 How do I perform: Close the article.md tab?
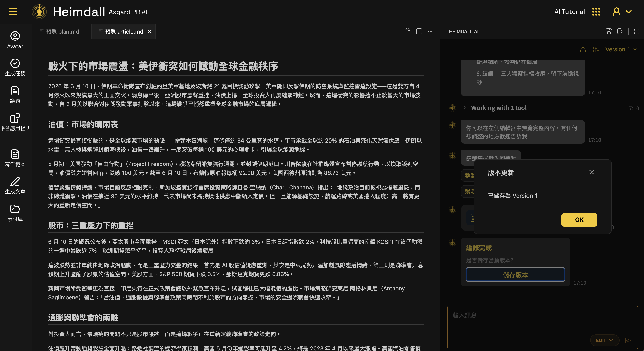click(149, 31)
